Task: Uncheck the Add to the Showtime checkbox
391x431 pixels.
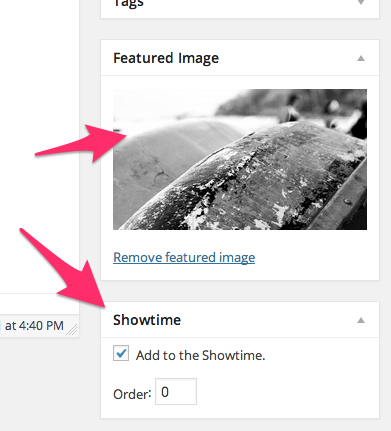Action: coord(121,353)
